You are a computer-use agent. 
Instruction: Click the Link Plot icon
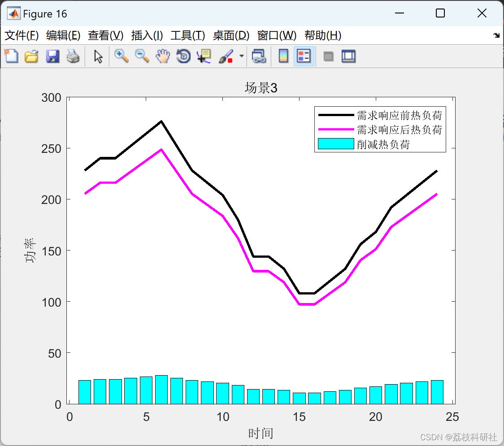pos(259,56)
